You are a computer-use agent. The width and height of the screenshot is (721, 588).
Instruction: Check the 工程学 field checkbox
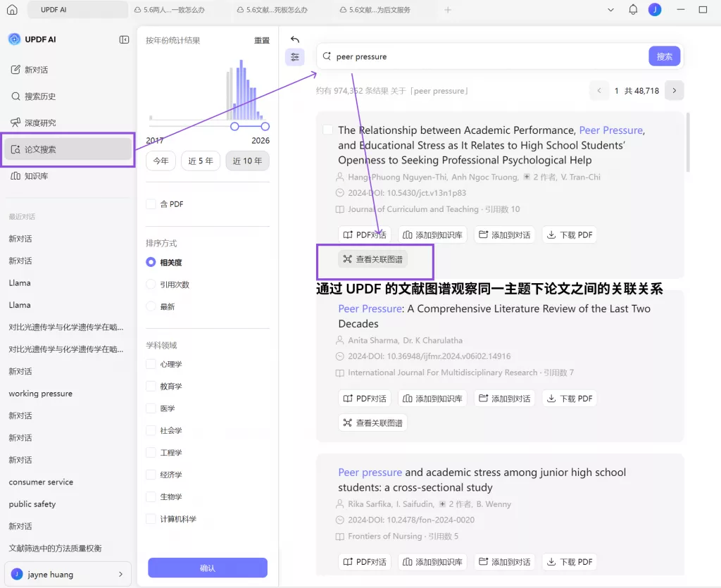(151, 452)
